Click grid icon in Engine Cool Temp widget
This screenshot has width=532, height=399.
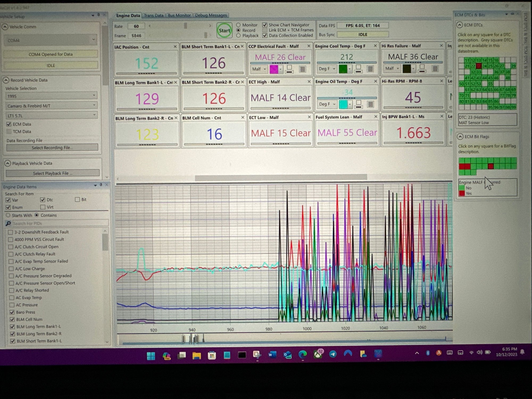pyautogui.click(x=370, y=69)
